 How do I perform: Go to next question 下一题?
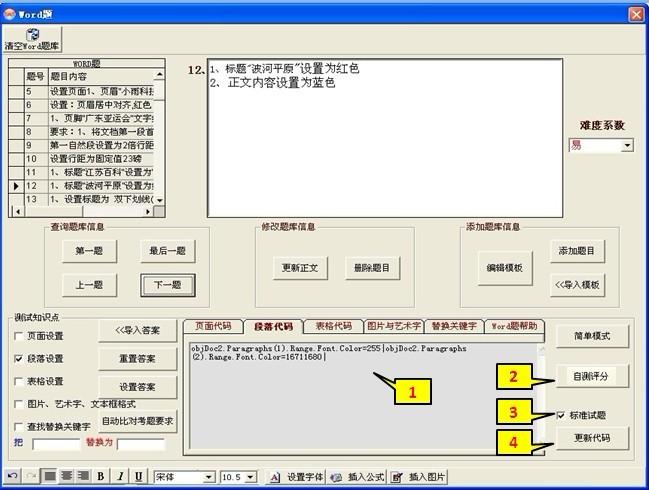[168, 285]
